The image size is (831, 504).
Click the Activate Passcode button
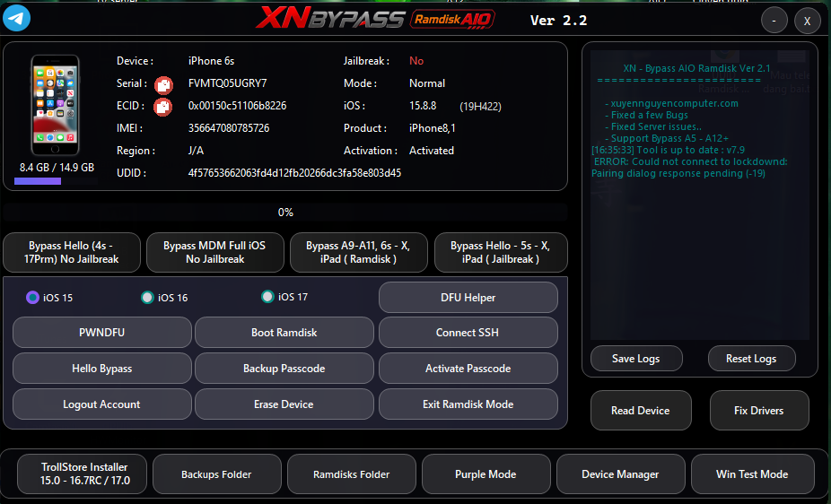click(x=468, y=369)
